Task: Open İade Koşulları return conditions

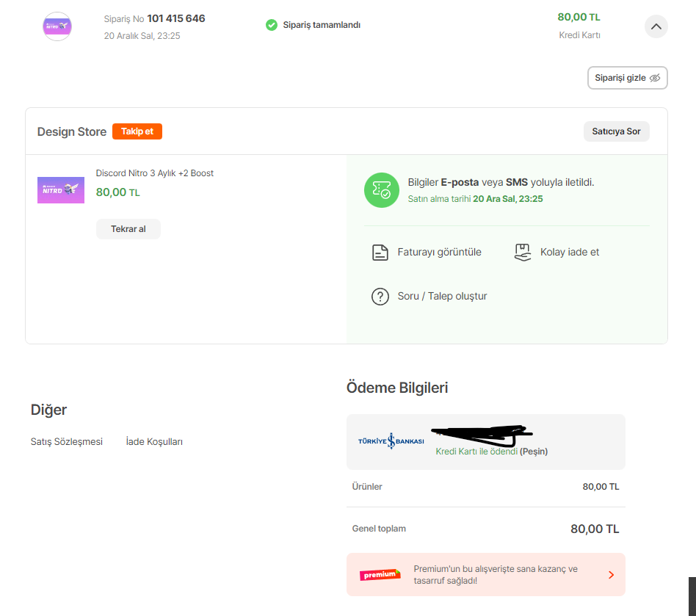Action: click(154, 441)
